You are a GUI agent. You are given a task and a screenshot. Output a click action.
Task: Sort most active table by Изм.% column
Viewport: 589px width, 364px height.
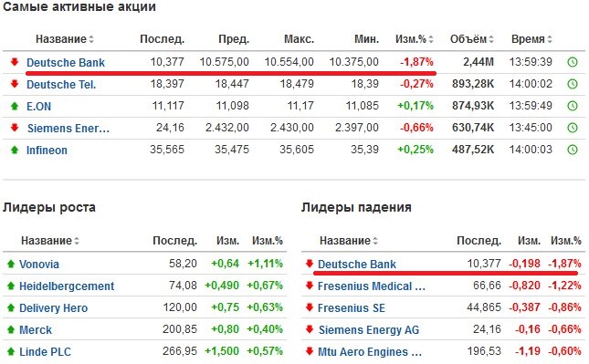(x=415, y=39)
